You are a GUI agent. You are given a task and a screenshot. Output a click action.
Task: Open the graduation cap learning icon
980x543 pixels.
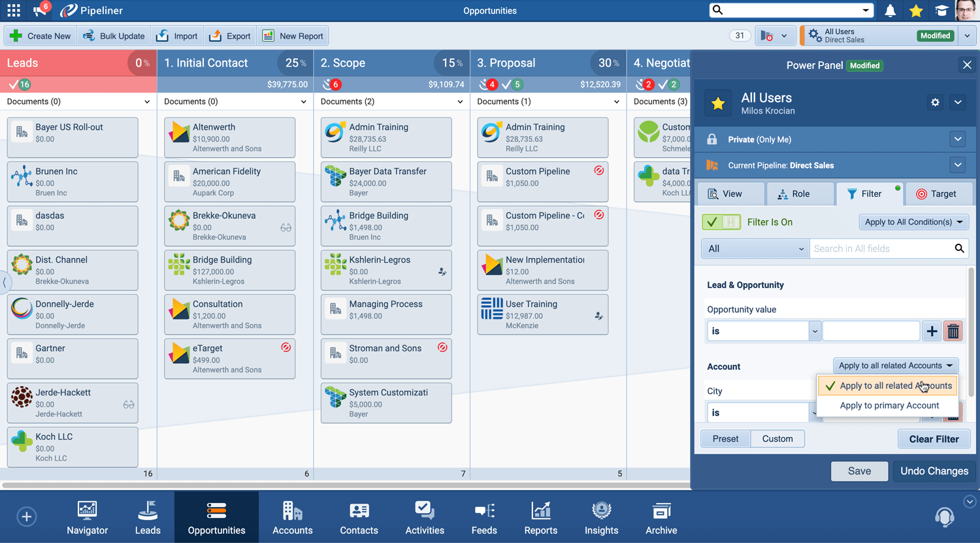point(941,10)
